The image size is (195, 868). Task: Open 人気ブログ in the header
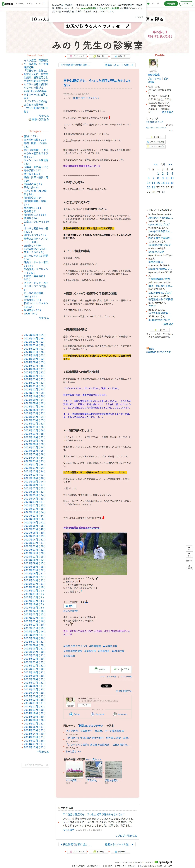click(153, 3)
